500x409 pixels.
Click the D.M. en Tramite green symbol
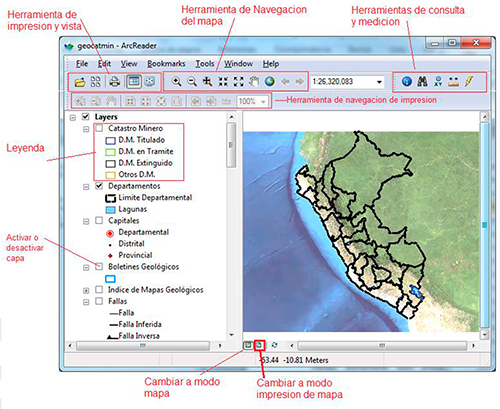pyautogui.click(x=110, y=152)
